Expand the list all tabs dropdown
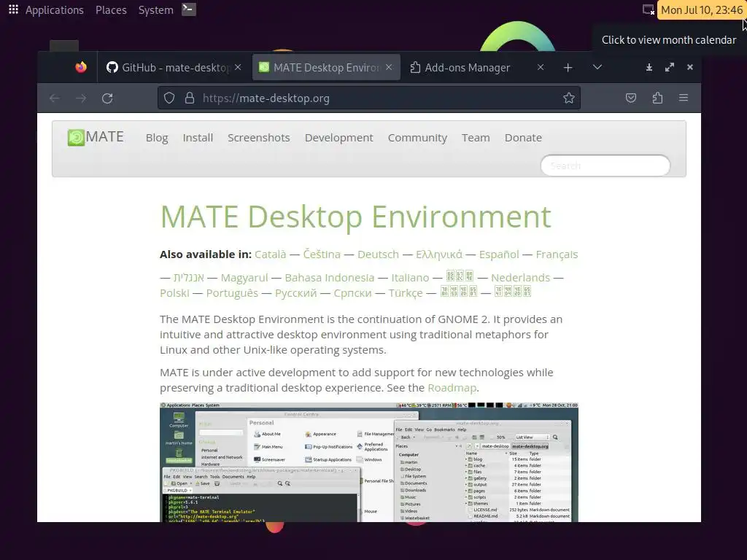 (x=597, y=67)
